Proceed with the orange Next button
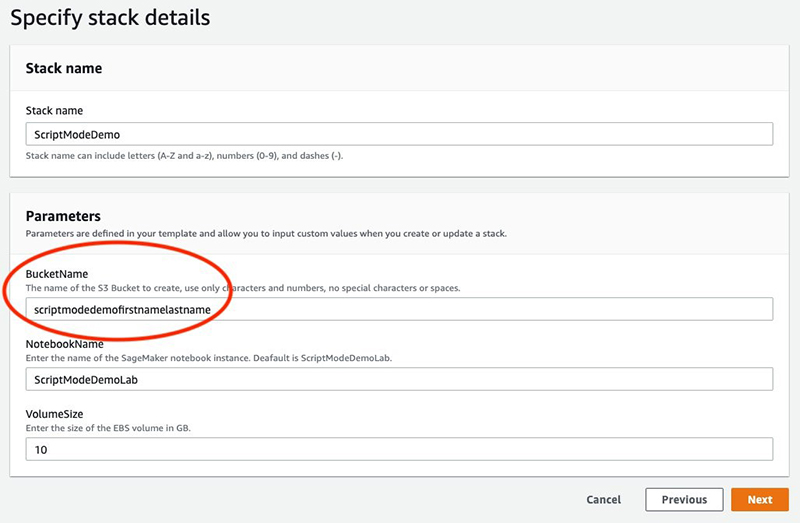The height and width of the screenshot is (523, 800). click(760, 500)
